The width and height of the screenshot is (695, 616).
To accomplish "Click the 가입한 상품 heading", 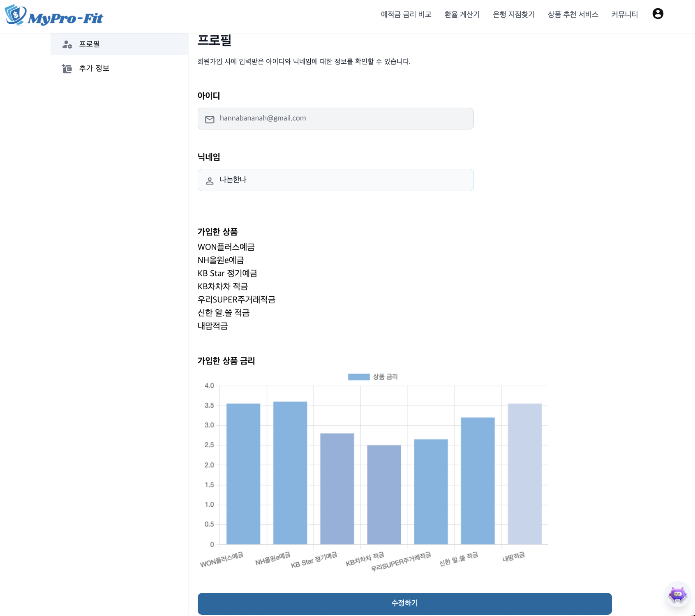I will tap(217, 232).
